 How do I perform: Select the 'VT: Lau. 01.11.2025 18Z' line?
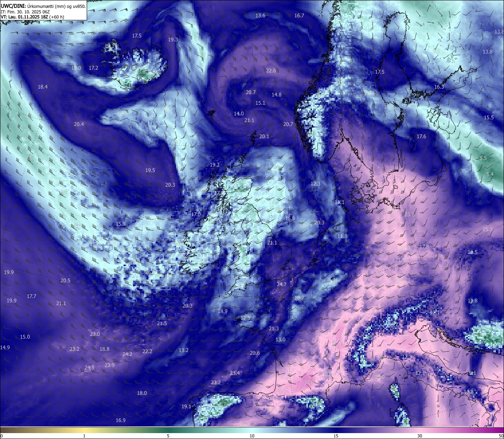[24, 17]
